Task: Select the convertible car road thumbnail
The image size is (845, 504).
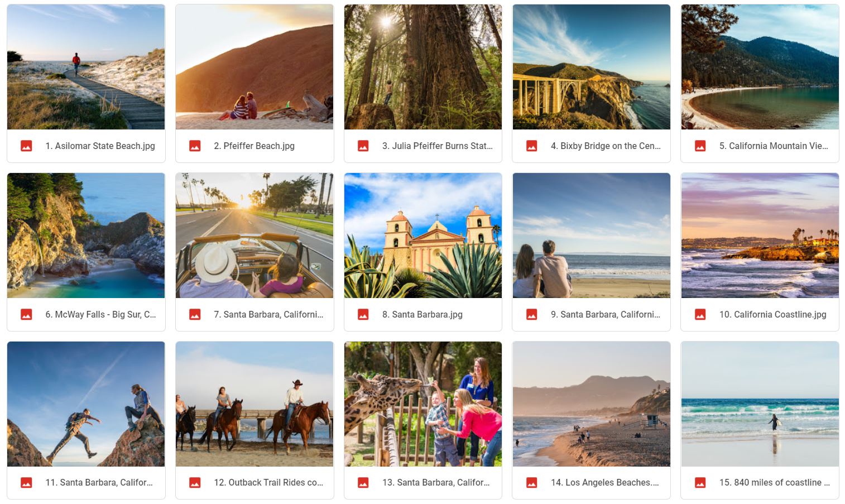Action: [255, 236]
